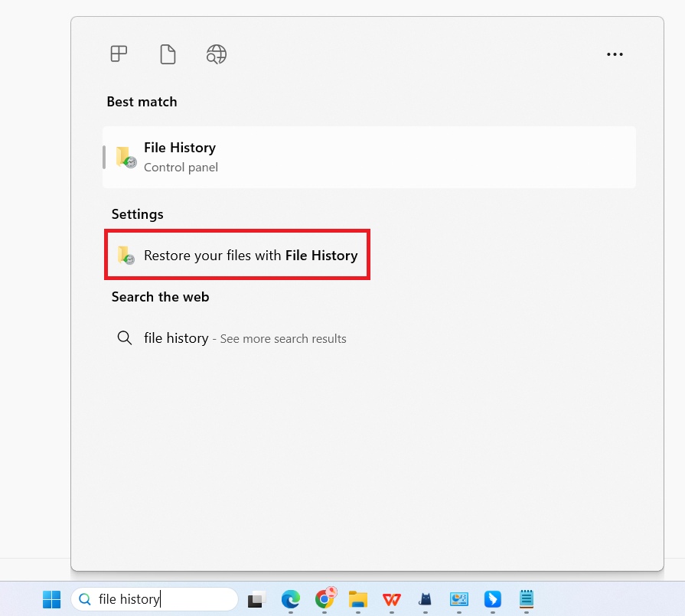Click the See more search results link

point(283,338)
